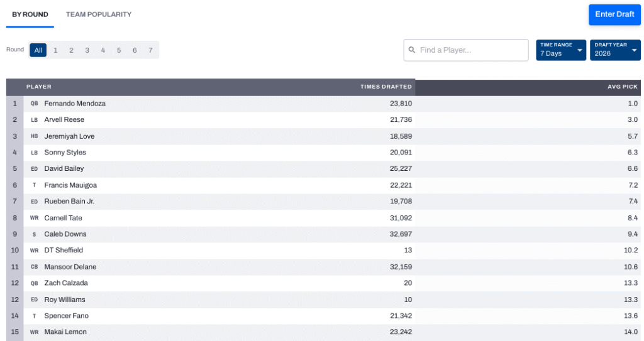
Task: Sort by the Times Drafted column
Action: [x=386, y=87]
